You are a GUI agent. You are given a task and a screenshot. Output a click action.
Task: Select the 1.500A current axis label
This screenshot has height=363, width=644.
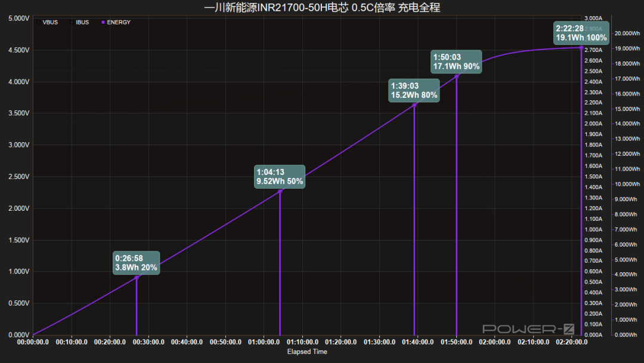593,177
